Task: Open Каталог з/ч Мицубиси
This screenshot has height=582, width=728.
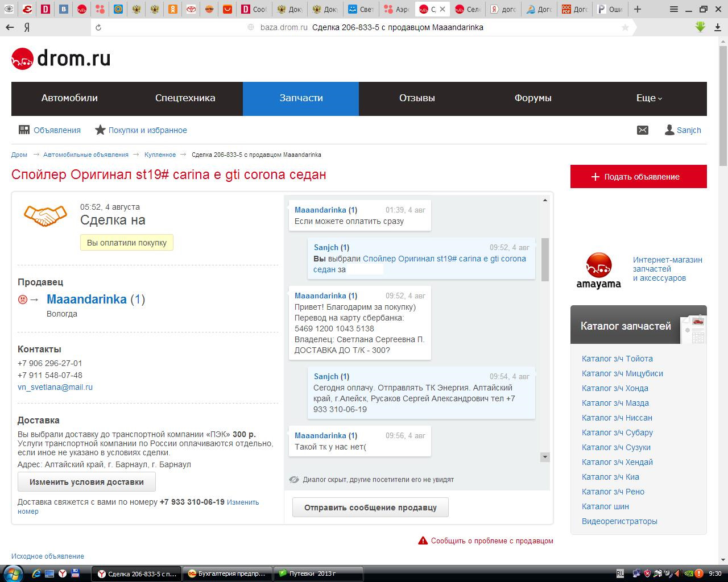Action: tap(622, 373)
